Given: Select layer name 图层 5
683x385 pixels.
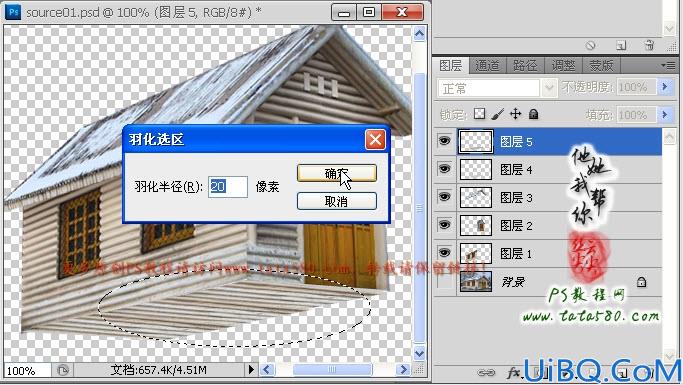Looking at the screenshot, I should tap(516, 142).
